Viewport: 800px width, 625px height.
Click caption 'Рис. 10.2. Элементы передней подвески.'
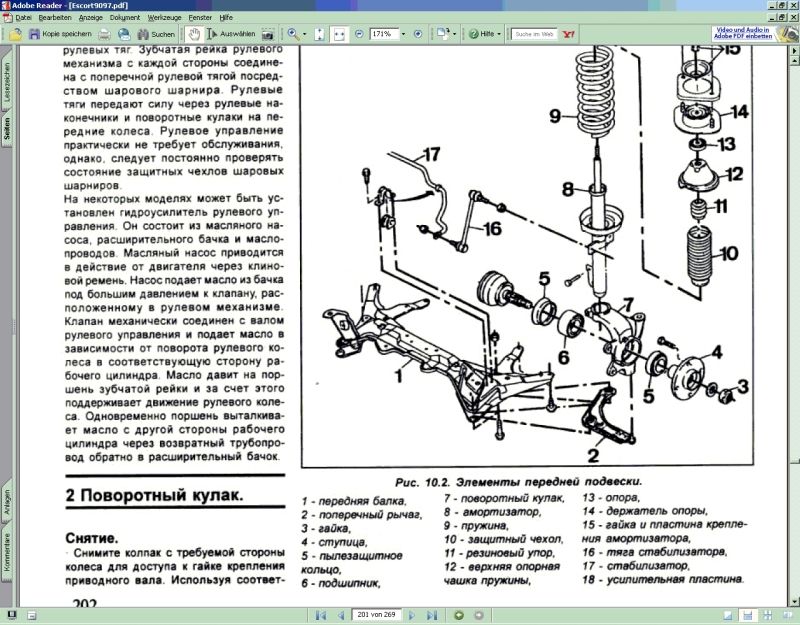518,482
